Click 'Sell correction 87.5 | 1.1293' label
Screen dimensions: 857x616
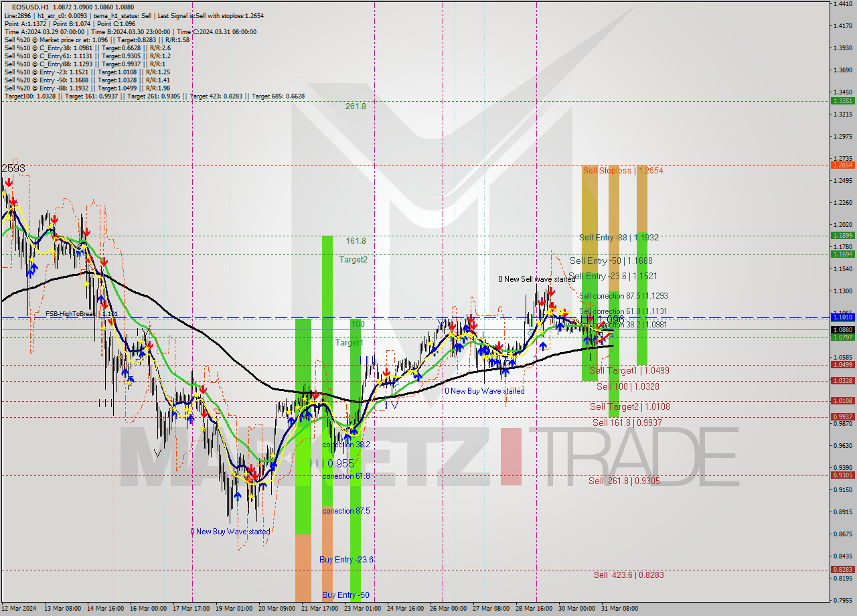pyautogui.click(x=623, y=295)
